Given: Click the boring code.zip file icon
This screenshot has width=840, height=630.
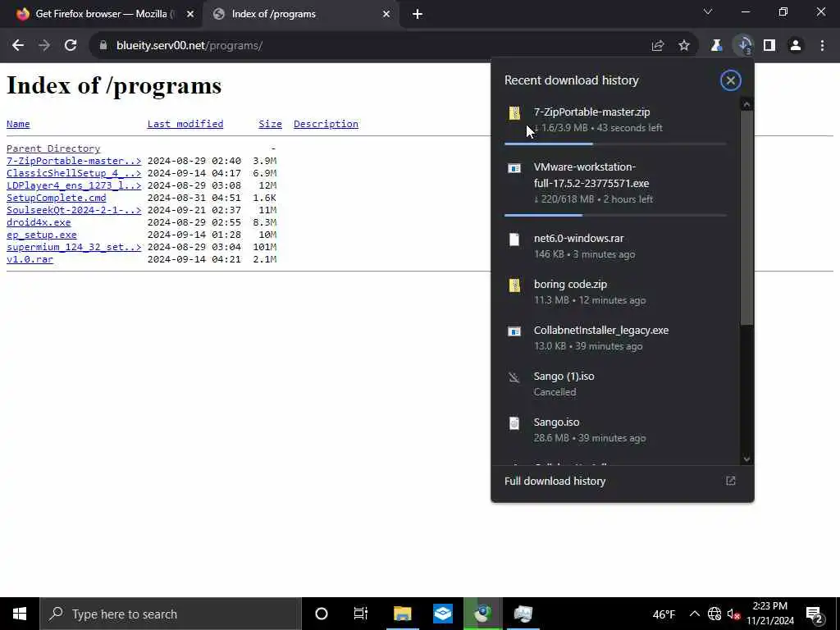Looking at the screenshot, I should [x=514, y=285].
